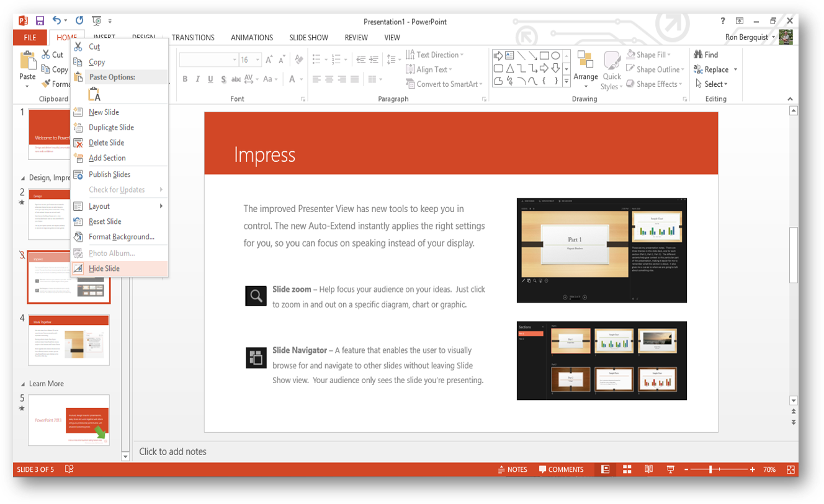Image resolution: width=824 pixels, height=504 pixels.
Task: Open the FILE backstage tab
Action: [30, 37]
